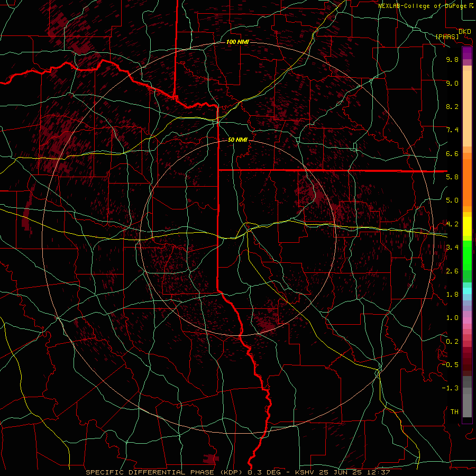Viewport: 476px width, 476px height.
Task: Pick the pink band in the color bar
Action: [x=467, y=321]
